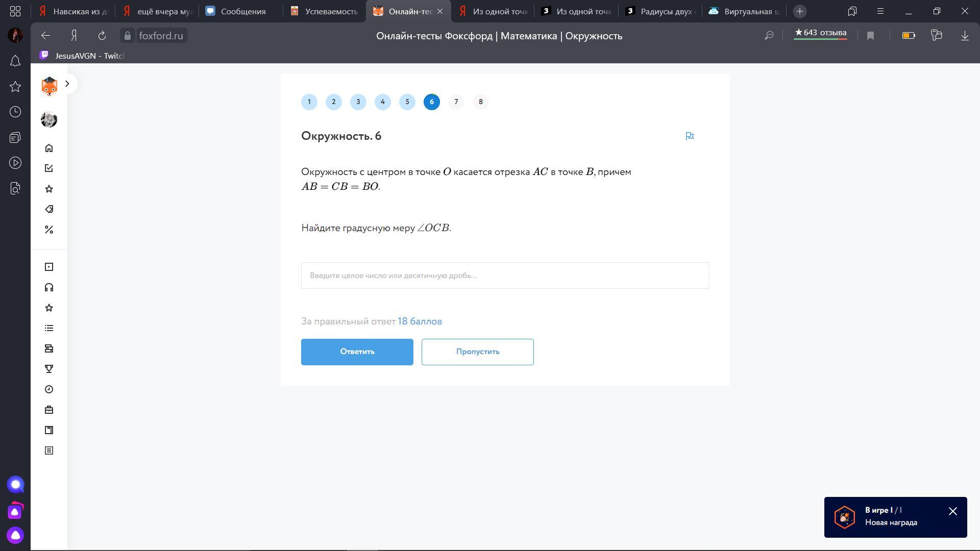Open the book icon in Foxford sidebar
This screenshot has width=980, height=551.
49,430
